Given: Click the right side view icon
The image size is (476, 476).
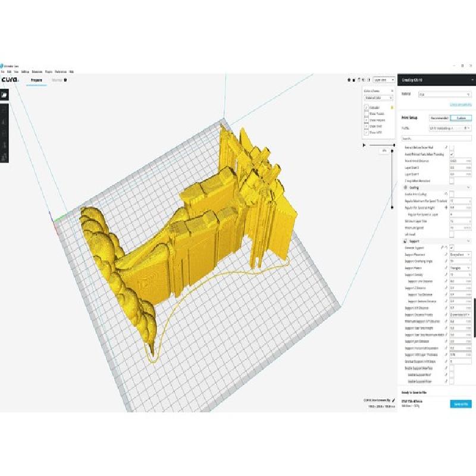Looking at the screenshot, I should coord(369,80).
